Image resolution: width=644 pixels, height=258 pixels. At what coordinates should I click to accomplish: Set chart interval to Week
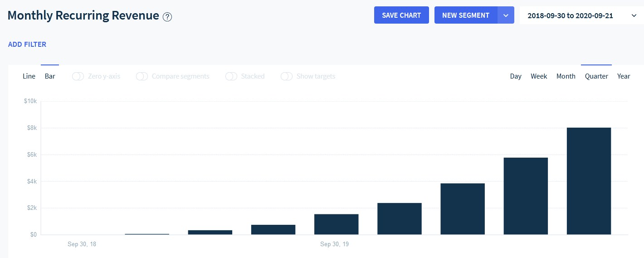pos(539,76)
